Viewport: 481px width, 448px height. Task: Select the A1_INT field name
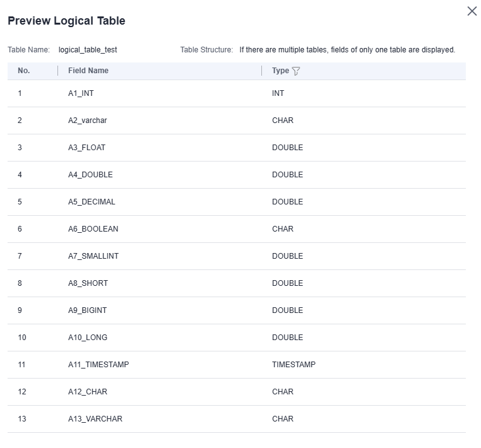tap(81, 93)
